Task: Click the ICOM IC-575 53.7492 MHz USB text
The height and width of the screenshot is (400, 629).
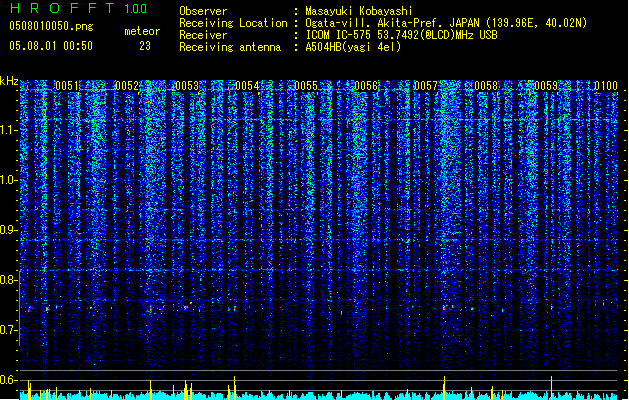Action: point(402,35)
